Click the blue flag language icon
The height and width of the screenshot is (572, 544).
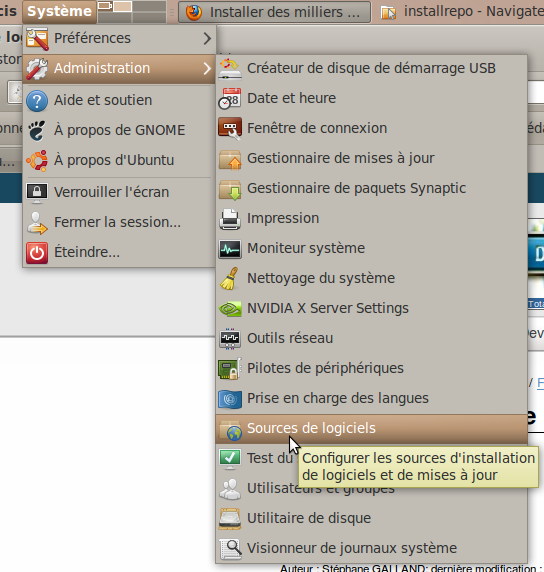point(230,399)
